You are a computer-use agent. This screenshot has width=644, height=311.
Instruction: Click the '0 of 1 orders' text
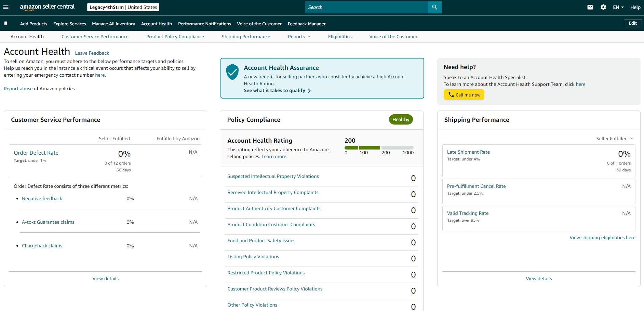[619, 163]
